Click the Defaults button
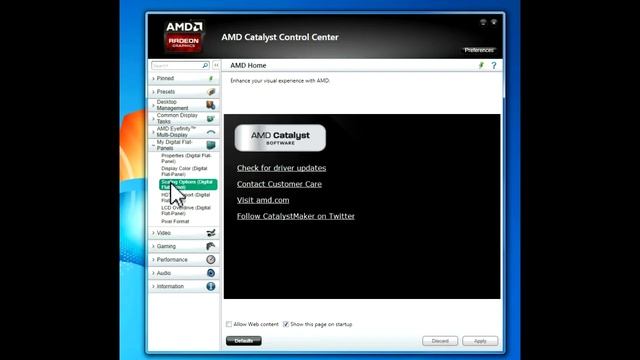640x360 pixels. 244,341
